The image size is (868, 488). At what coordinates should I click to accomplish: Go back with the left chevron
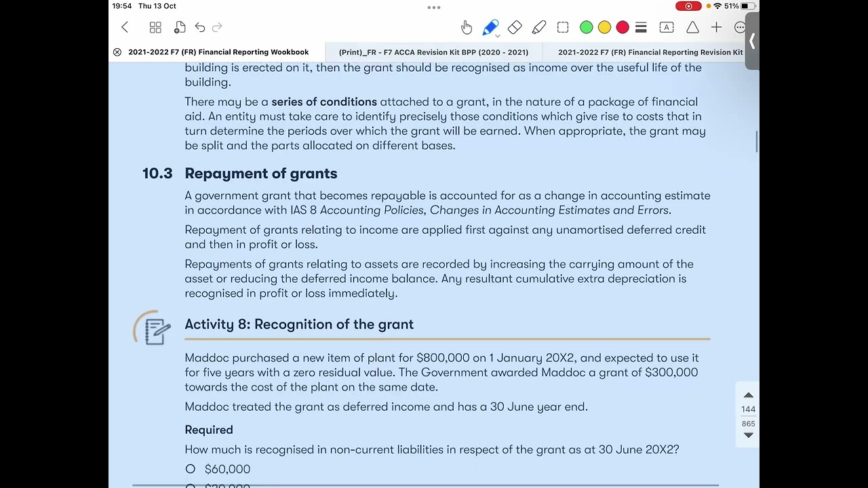125,27
